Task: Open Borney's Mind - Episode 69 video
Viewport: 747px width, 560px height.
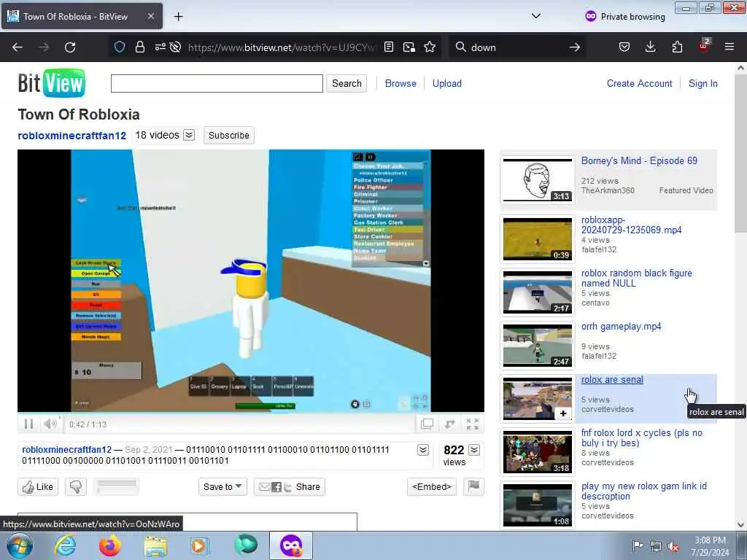Action: [x=639, y=161]
